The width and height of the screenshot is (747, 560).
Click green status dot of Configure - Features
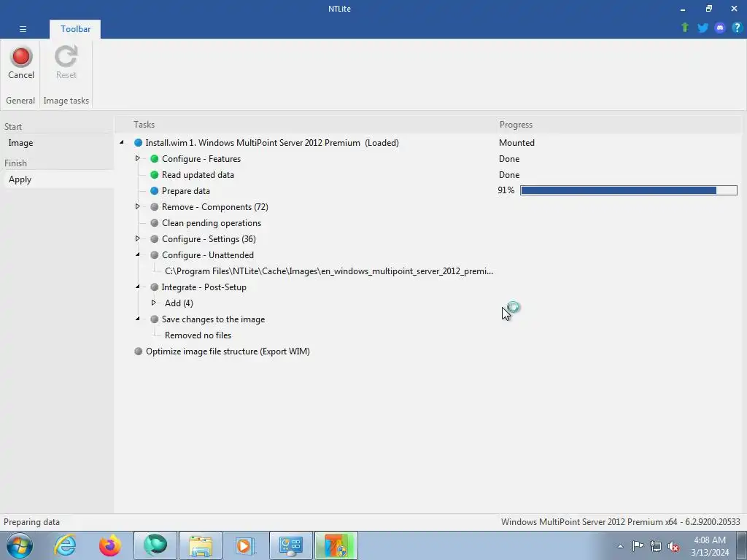(155, 159)
